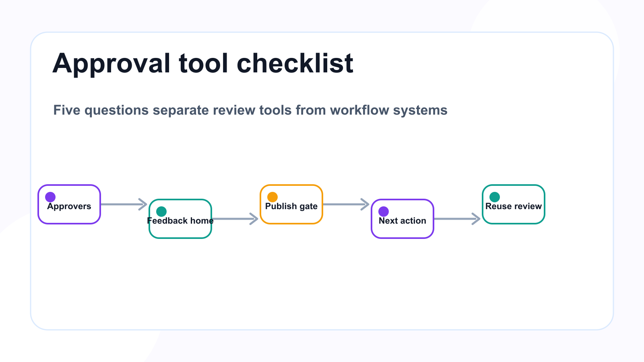Click the 'Next action' label text

click(x=402, y=221)
